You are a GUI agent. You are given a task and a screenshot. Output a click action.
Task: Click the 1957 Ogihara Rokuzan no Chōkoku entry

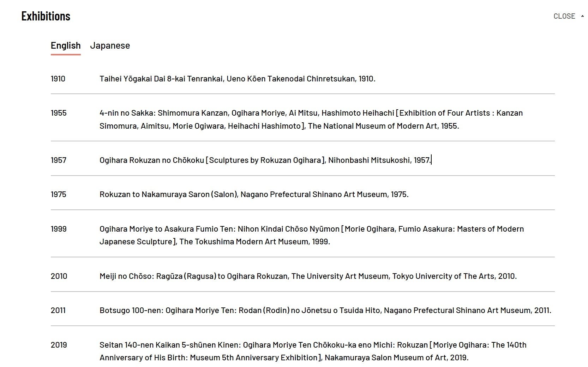pos(265,160)
